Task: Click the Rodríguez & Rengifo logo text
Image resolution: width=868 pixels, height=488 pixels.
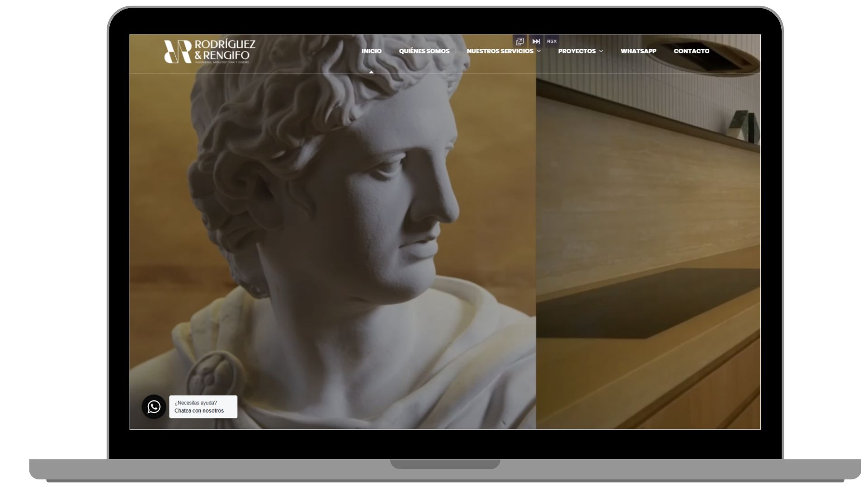Action: (x=225, y=50)
